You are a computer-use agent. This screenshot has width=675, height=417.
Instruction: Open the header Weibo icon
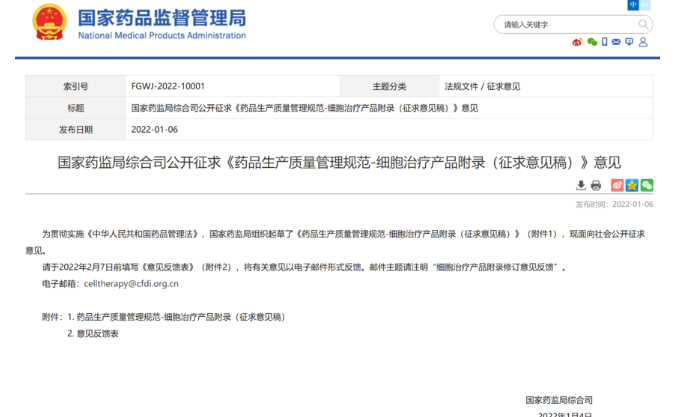click(x=577, y=42)
